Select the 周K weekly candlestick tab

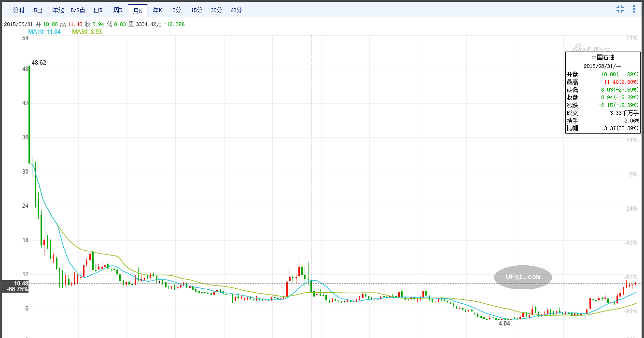[118, 10]
